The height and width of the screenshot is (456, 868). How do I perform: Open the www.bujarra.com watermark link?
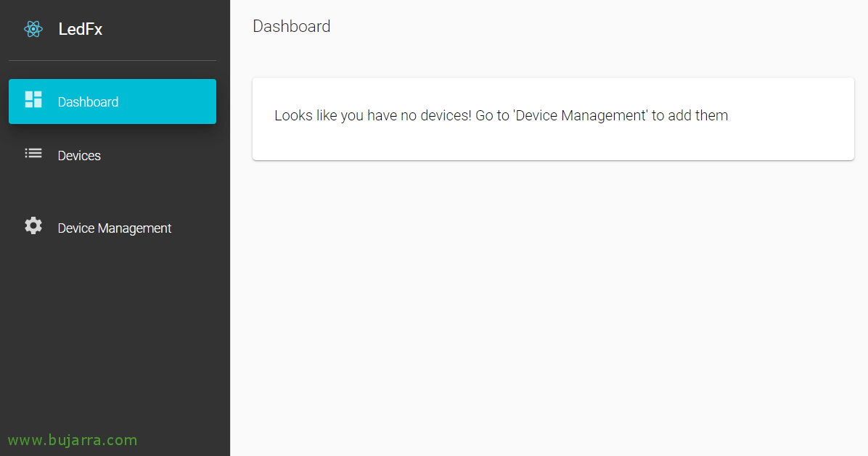pyautogui.click(x=72, y=440)
